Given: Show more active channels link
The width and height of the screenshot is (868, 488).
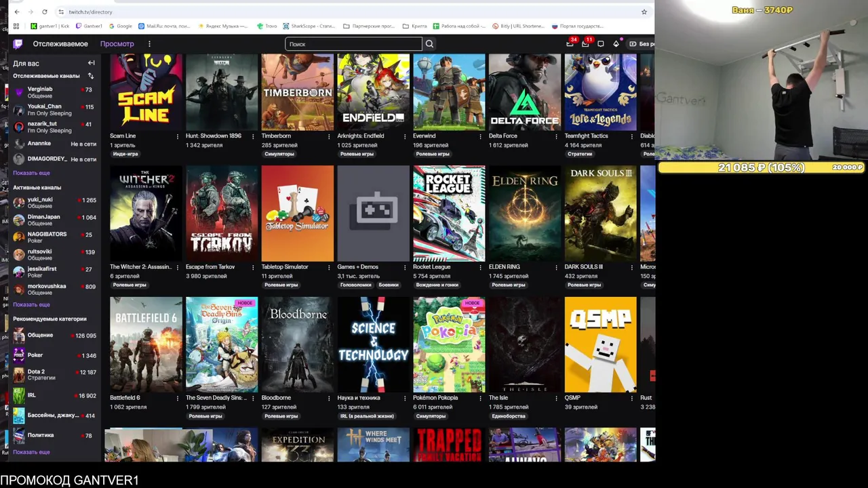Looking at the screenshot, I should click(x=31, y=305).
